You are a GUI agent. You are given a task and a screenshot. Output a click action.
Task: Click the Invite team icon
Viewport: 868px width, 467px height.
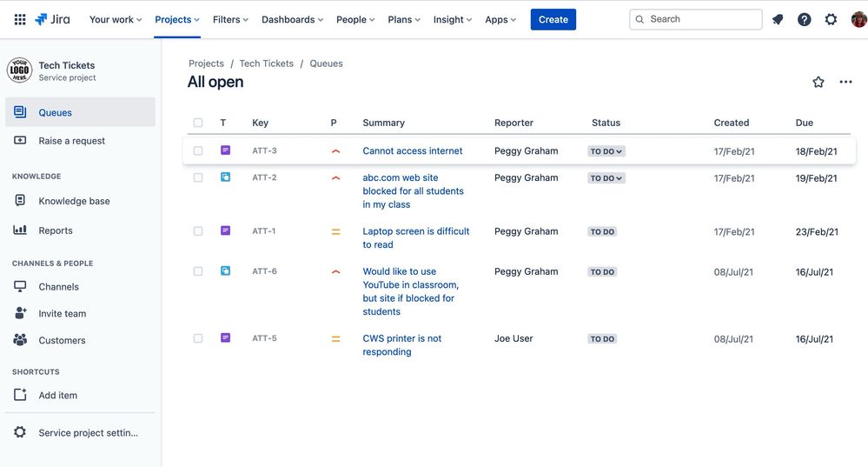[21, 313]
